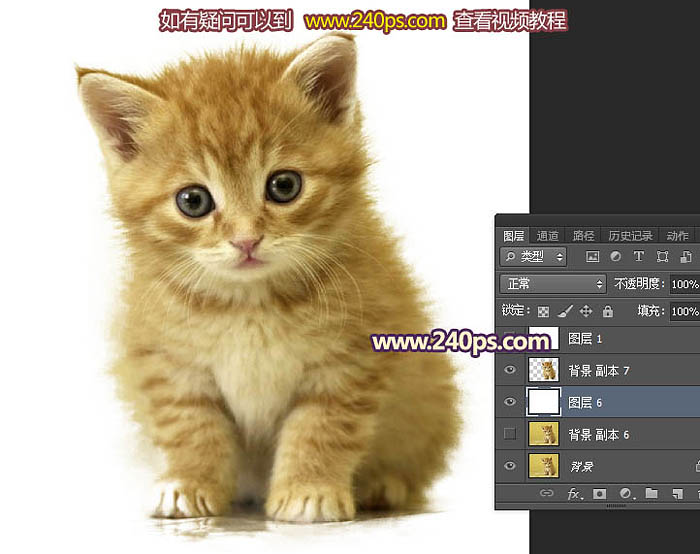The image size is (700, 554).
Task: Switch to the 历史记录 tab
Action: [630, 235]
